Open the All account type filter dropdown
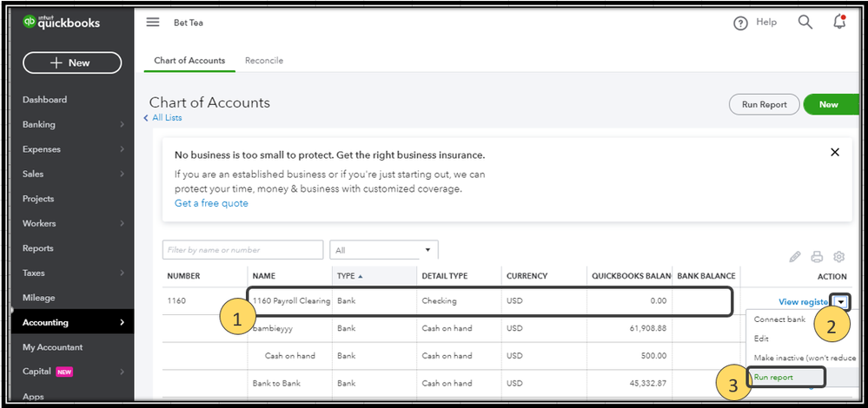Viewport: 868px width, 408px height. point(384,250)
